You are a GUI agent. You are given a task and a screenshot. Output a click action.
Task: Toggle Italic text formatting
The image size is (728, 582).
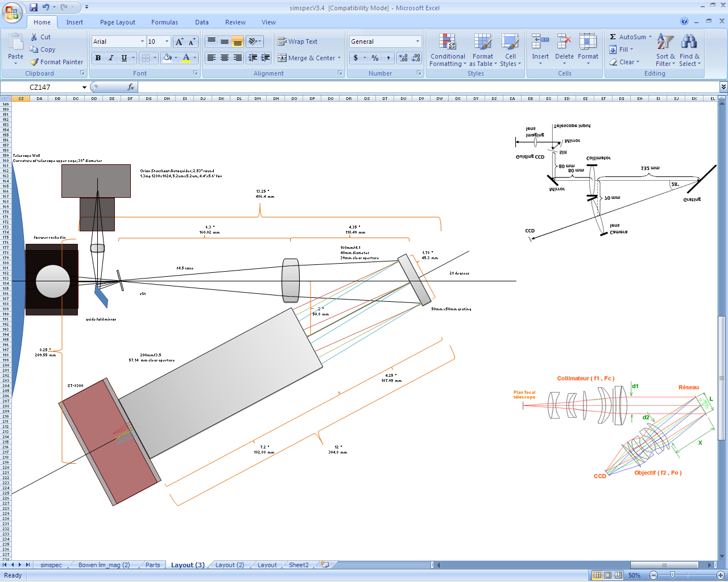pyautogui.click(x=111, y=58)
